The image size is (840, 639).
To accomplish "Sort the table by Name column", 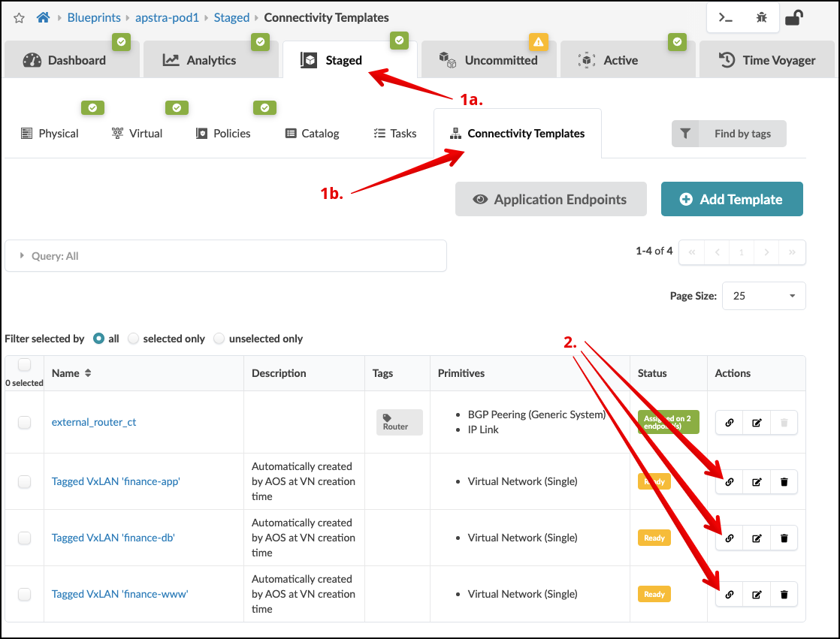I will pyautogui.click(x=88, y=373).
